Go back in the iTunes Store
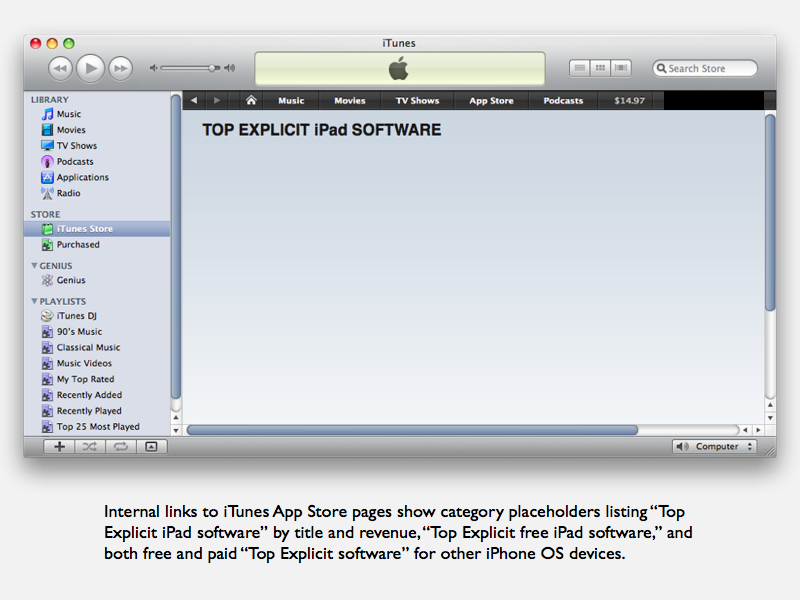 point(194,101)
